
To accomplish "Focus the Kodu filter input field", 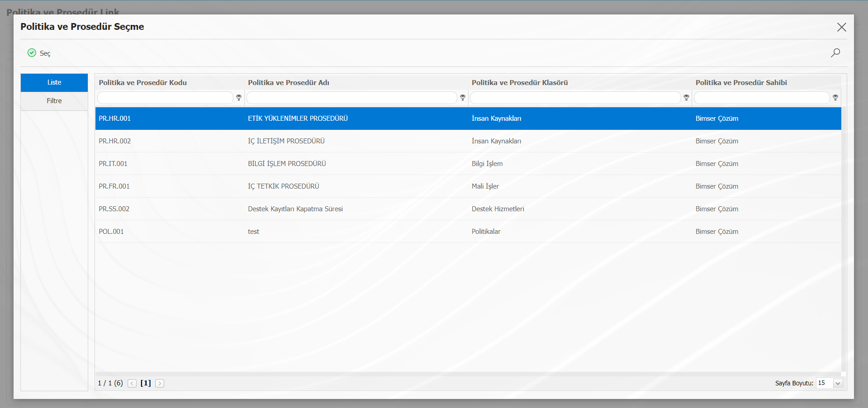I will pyautogui.click(x=166, y=98).
